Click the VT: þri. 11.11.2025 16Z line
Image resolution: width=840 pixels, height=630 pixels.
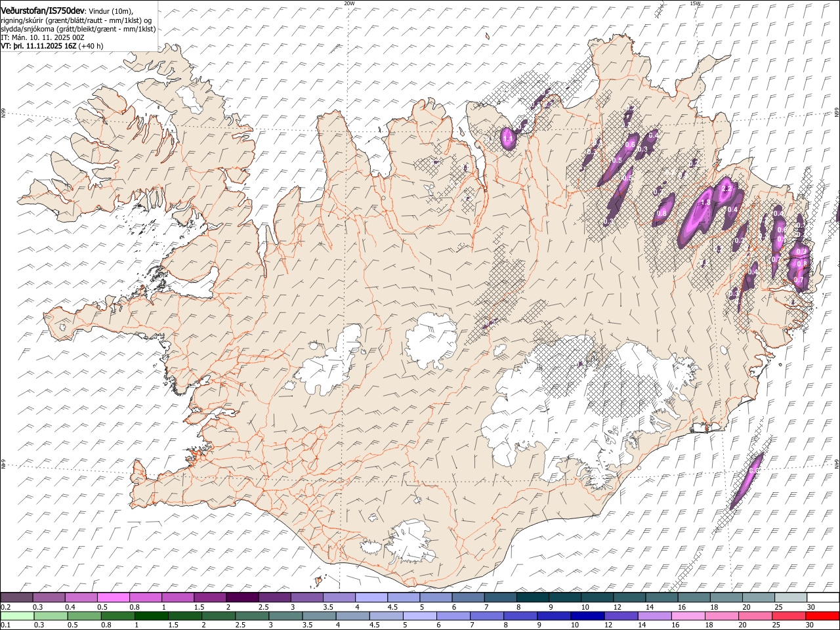tap(52, 46)
